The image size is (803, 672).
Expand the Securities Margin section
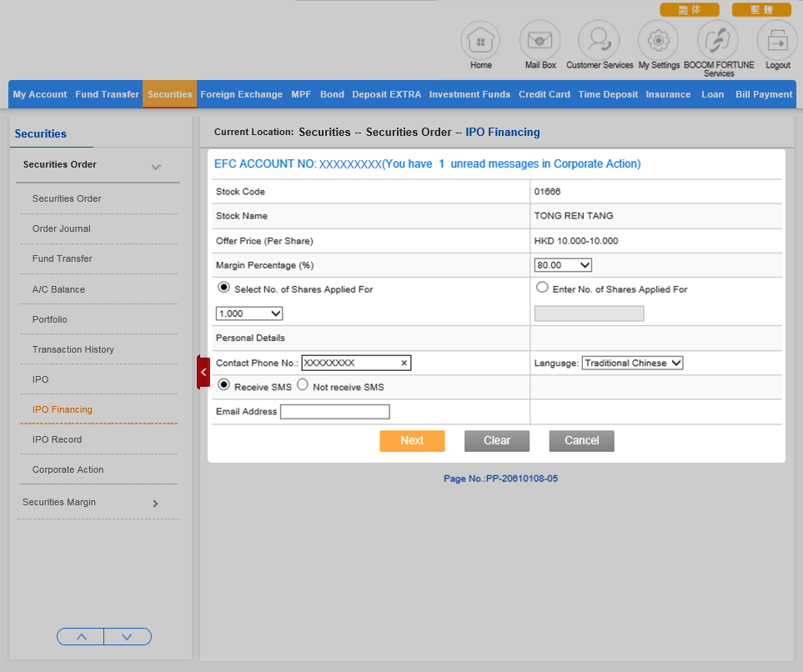point(155,503)
